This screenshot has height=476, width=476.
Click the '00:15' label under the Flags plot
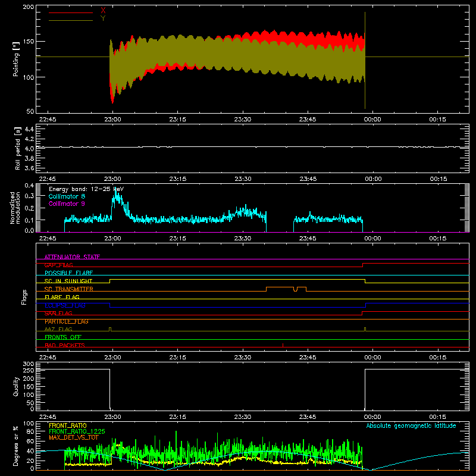(437, 358)
